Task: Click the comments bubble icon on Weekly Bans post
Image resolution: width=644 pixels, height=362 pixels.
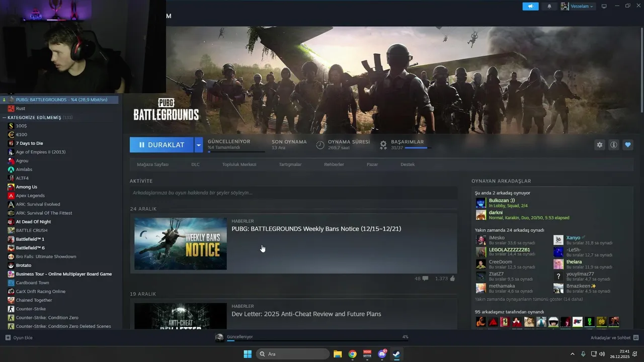Action: 426,278
